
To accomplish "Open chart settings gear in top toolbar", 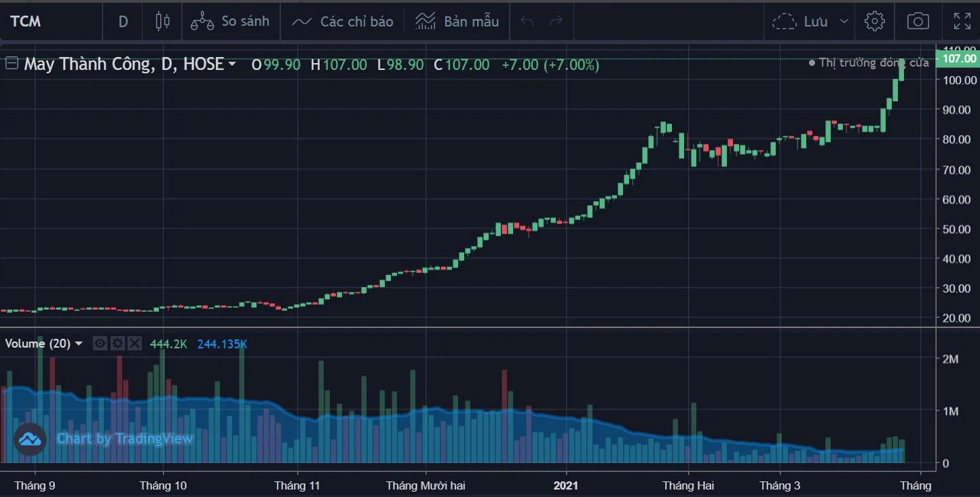I will 874,21.
